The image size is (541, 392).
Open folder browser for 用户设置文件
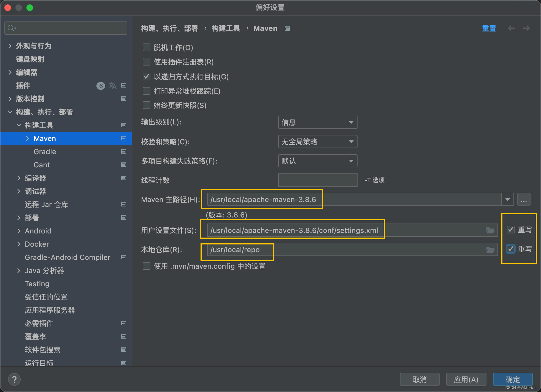tap(490, 230)
